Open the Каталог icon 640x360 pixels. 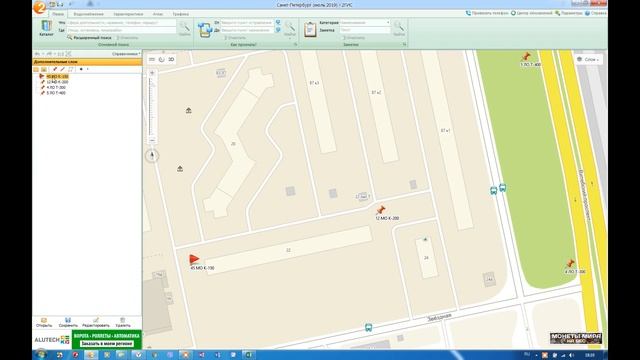pyautogui.click(x=46, y=28)
